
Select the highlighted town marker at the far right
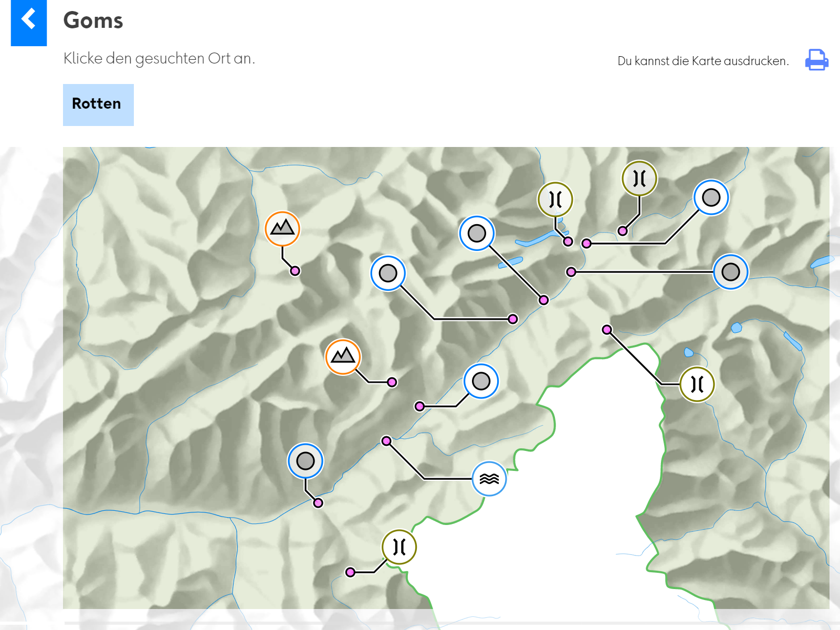pyautogui.click(x=730, y=272)
